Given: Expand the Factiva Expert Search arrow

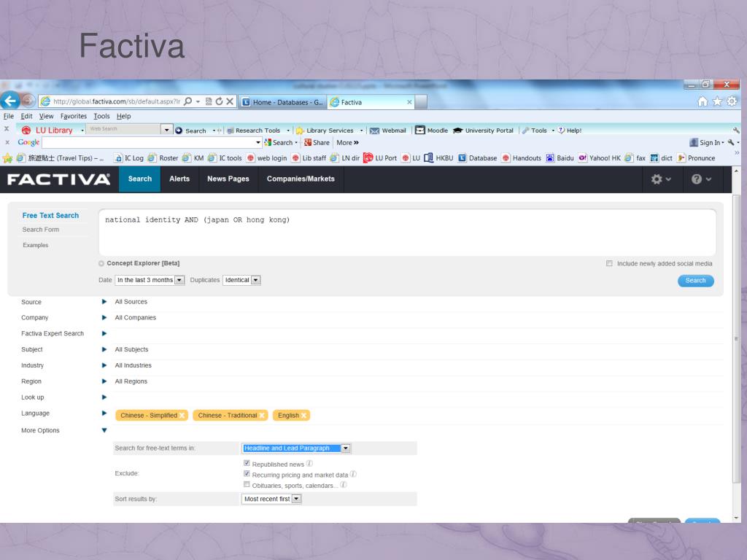Looking at the screenshot, I should pyautogui.click(x=104, y=333).
